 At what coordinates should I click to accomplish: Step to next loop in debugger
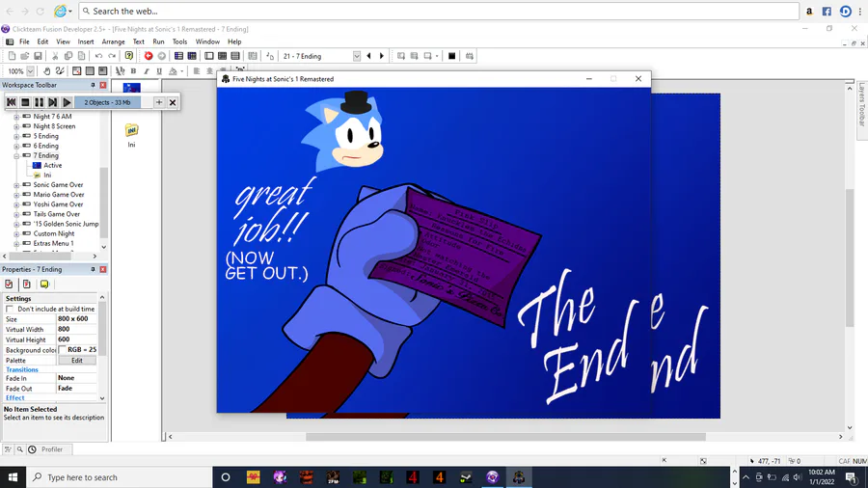53,102
